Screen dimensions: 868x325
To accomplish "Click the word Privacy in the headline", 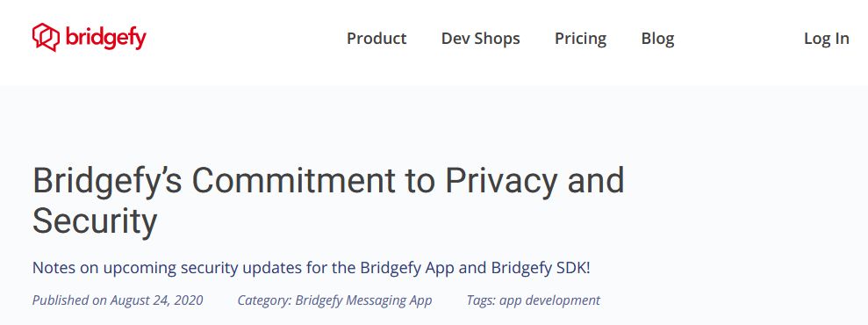I will (500, 182).
